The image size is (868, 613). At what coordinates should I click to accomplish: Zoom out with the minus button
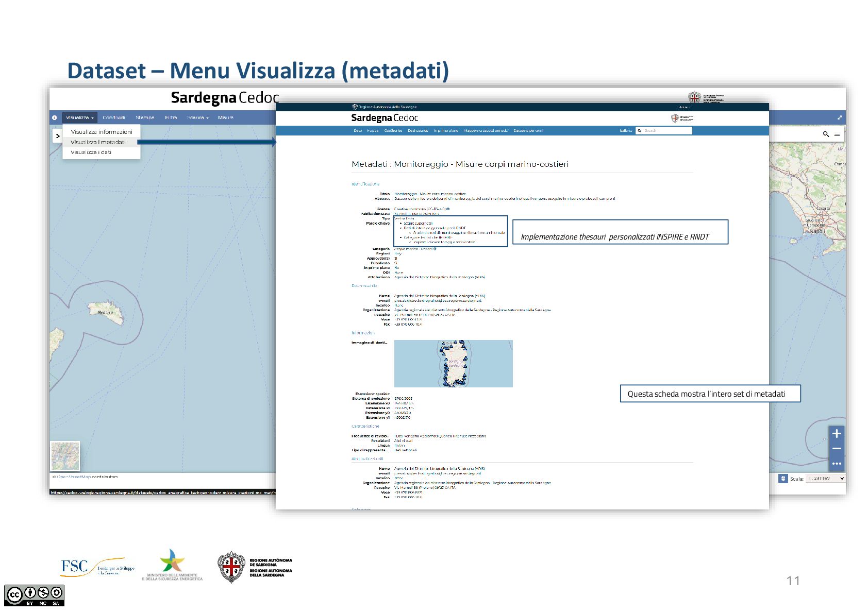(837, 449)
